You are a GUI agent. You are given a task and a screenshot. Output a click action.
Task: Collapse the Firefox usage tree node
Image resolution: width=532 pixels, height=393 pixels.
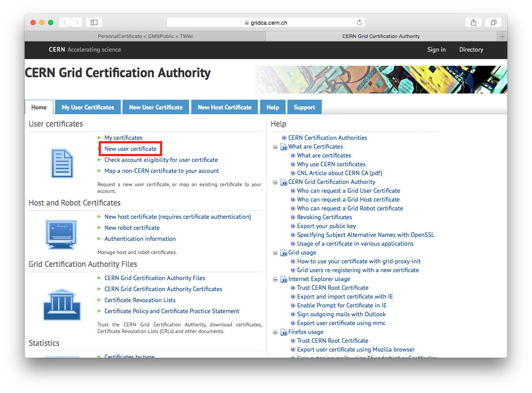(x=275, y=332)
